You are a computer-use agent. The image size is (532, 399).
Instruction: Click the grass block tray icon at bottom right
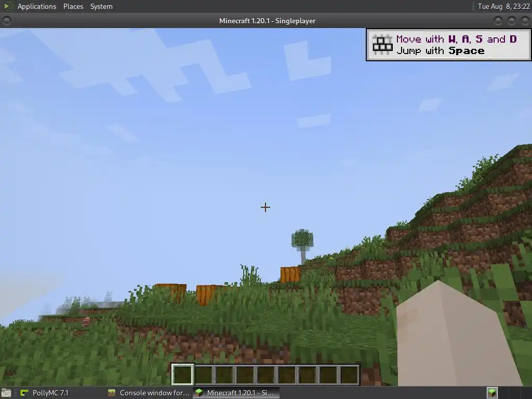(x=492, y=393)
